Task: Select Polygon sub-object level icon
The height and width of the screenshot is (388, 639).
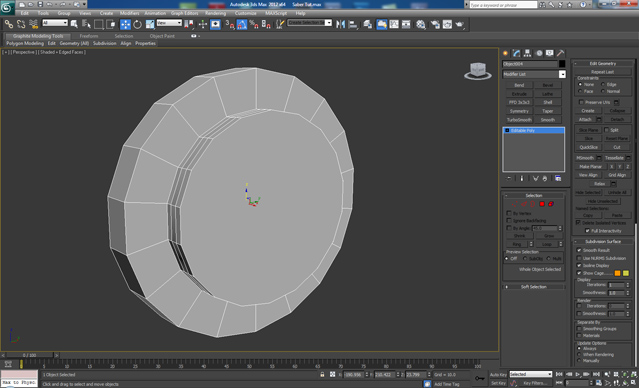Action: click(542, 204)
